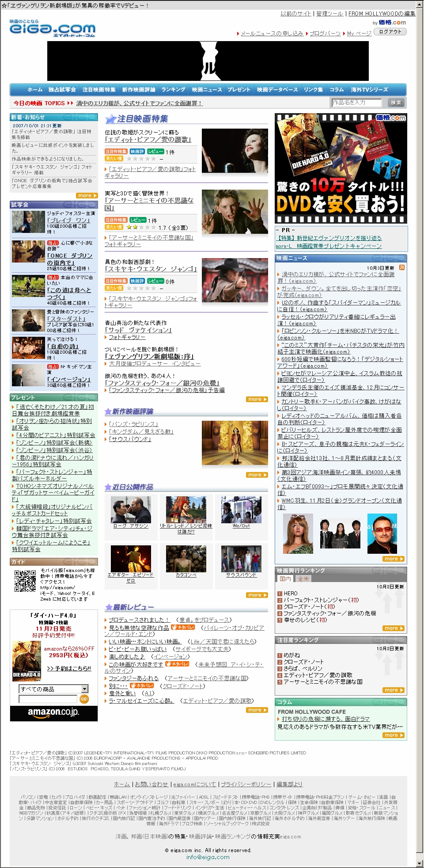424x868 pixels.
Task: Open the HERO ranking entry
Action: tap(291, 594)
